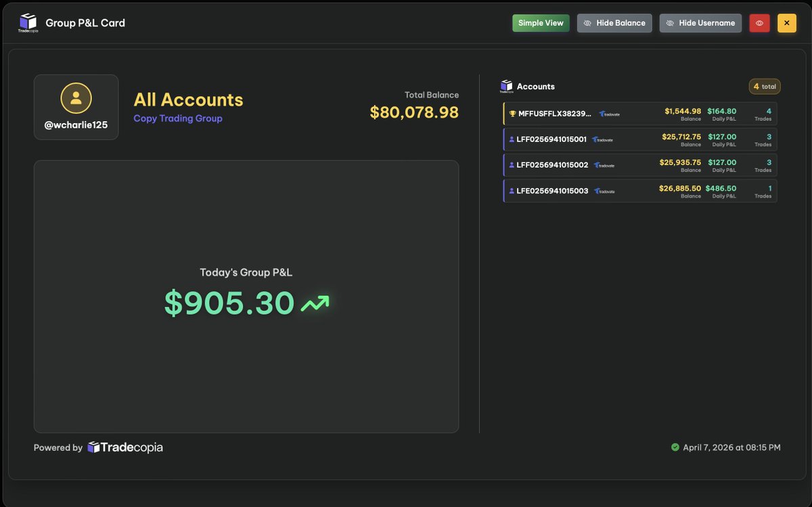Click the user avatar icon
The image size is (812, 507).
click(76, 98)
